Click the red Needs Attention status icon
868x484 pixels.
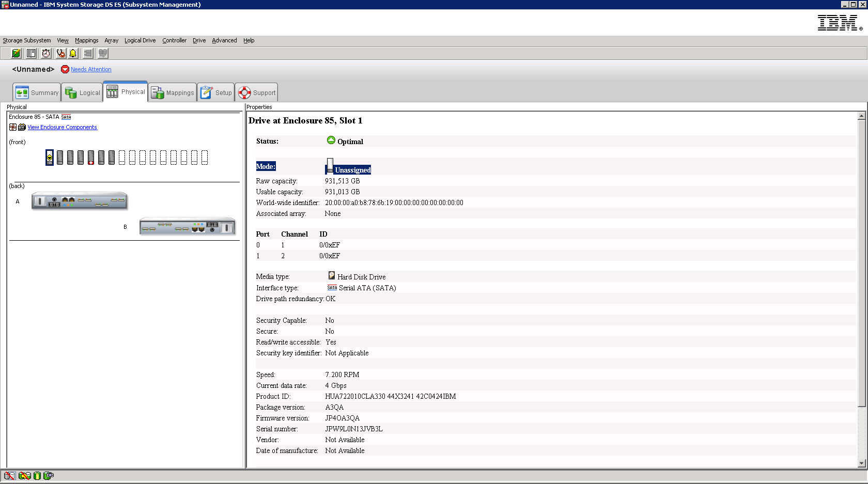65,69
